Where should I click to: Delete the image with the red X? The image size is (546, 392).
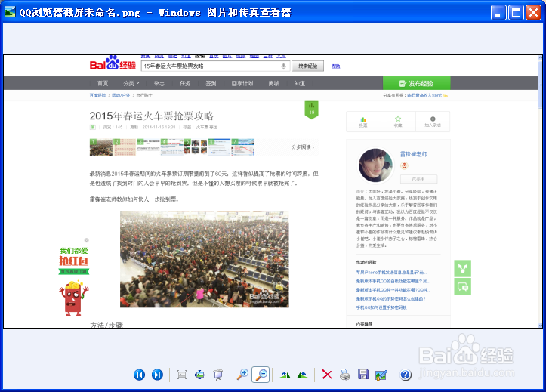pyautogui.click(x=327, y=375)
